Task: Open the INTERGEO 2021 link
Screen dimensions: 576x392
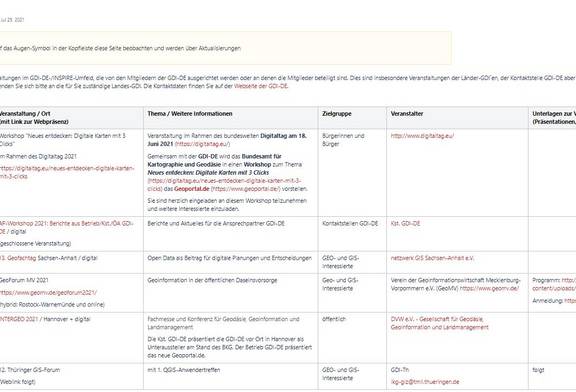Action: click(x=18, y=319)
